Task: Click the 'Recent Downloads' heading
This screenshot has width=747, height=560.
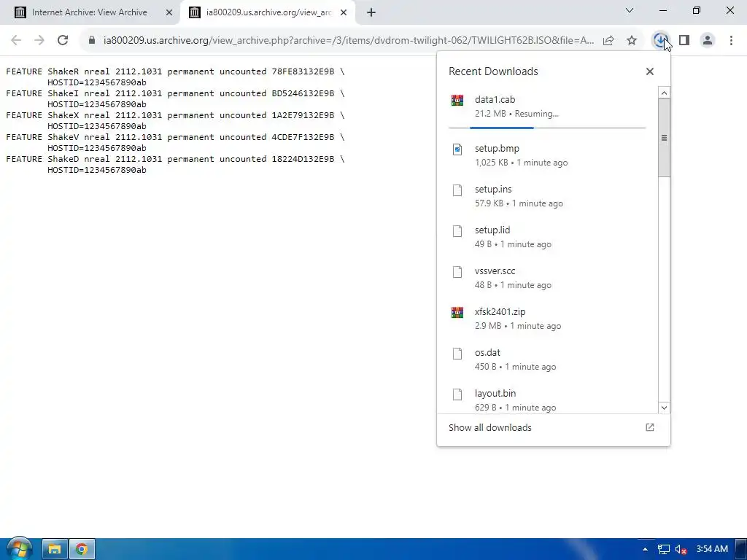Action: coord(493,71)
